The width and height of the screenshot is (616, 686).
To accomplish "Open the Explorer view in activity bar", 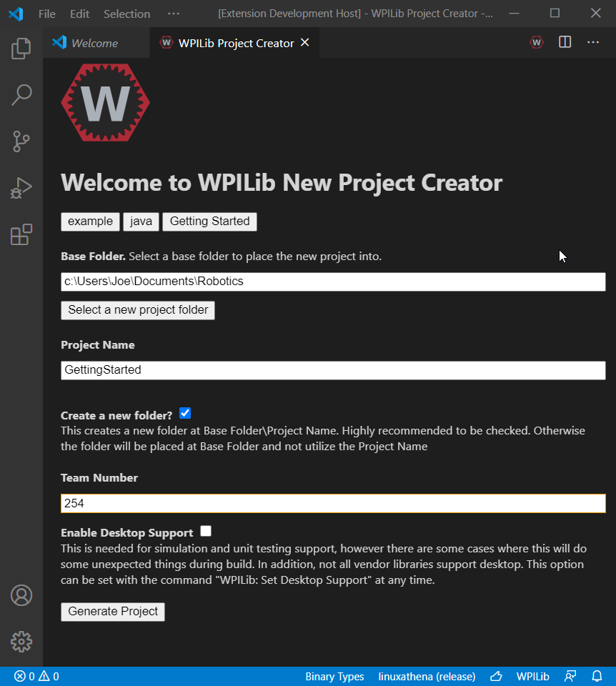I will tap(21, 48).
